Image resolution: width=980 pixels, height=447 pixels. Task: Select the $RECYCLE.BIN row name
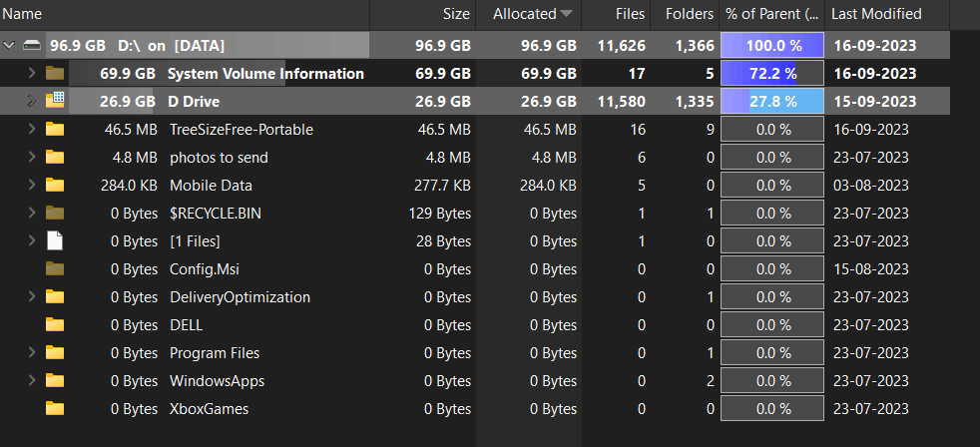215,214
